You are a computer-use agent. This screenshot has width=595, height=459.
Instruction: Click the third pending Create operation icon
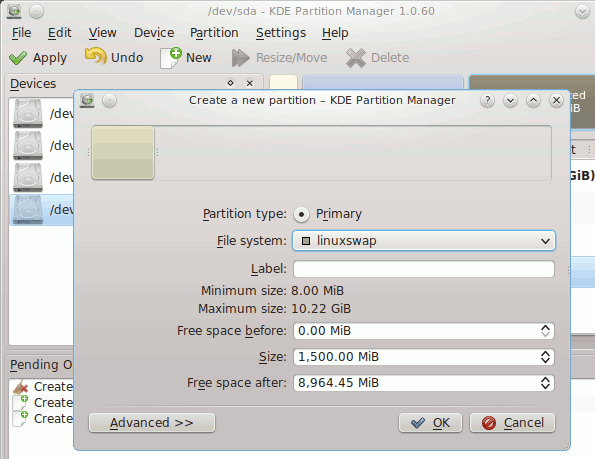coord(20,418)
